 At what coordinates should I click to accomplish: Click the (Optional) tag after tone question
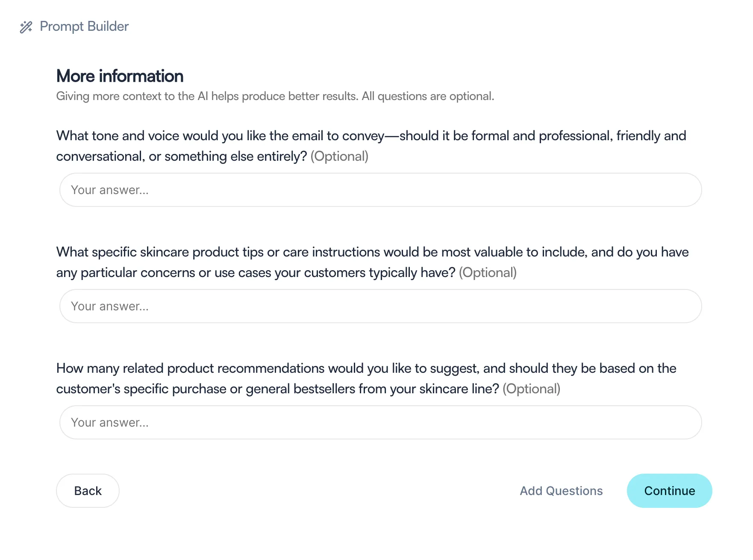coord(339,156)
